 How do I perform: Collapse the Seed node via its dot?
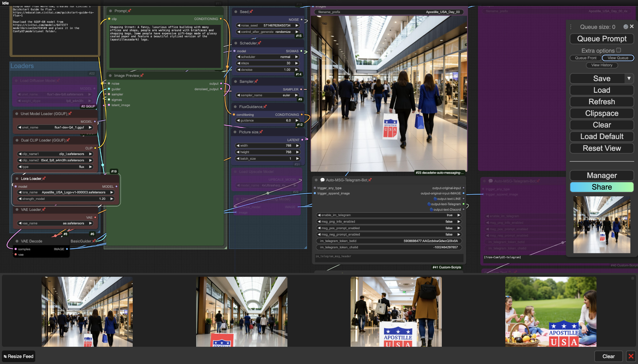click(x=236, y=12)
